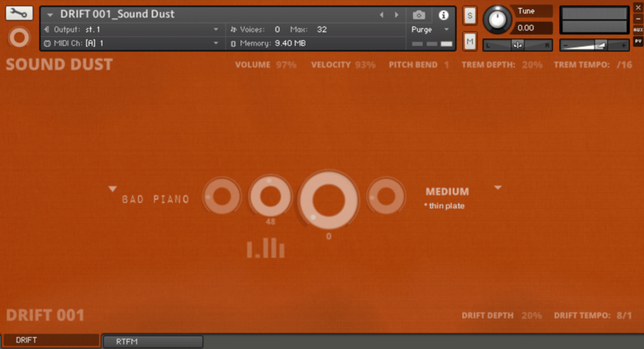Click the small knob left of MEDIUM
This screenshot has width=644, height=349.
[386, 196]
